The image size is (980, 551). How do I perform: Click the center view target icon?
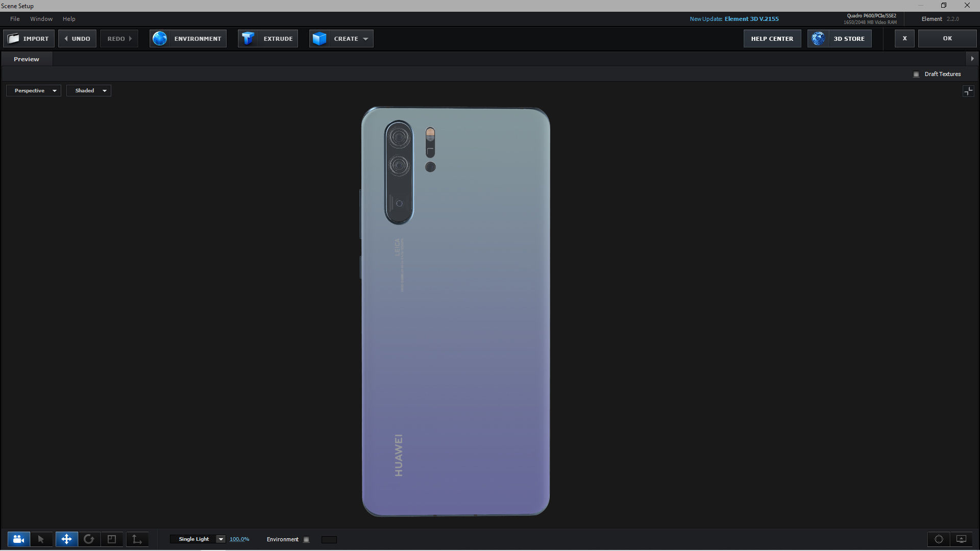pos(939,539)
